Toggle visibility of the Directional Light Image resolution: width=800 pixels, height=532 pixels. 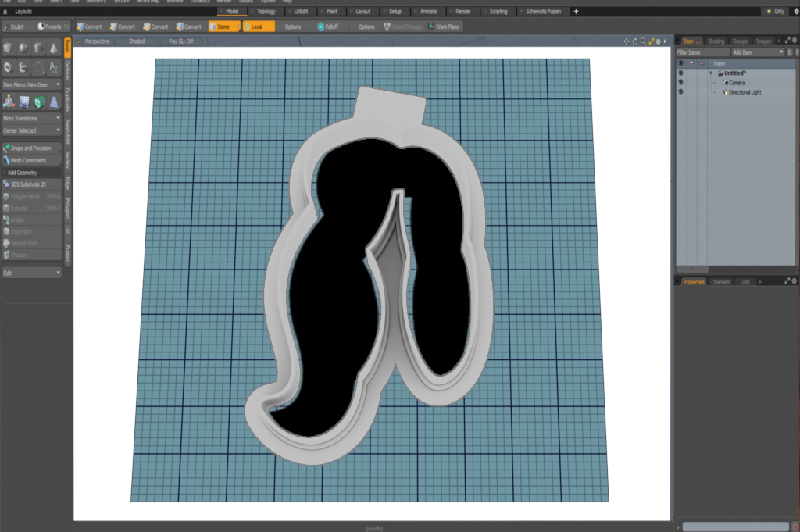(680, 92)
